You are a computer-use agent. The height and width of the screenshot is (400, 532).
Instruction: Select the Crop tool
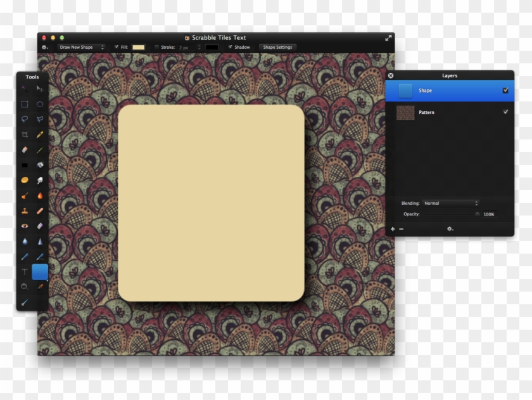[25, 135]
